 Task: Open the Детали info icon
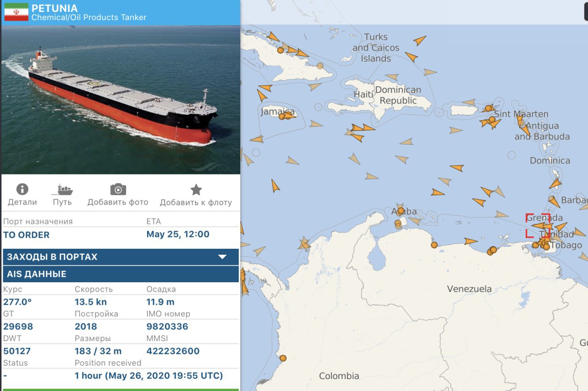22,189
